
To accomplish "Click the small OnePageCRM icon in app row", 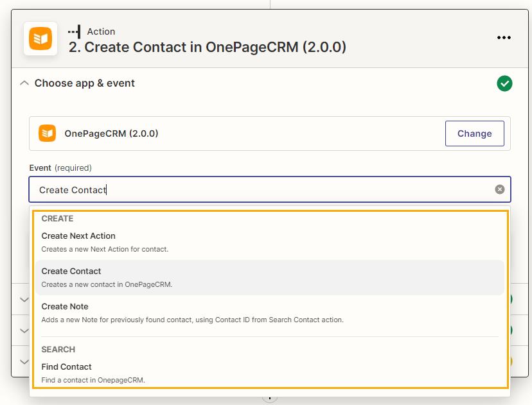I will coord(47,134).
